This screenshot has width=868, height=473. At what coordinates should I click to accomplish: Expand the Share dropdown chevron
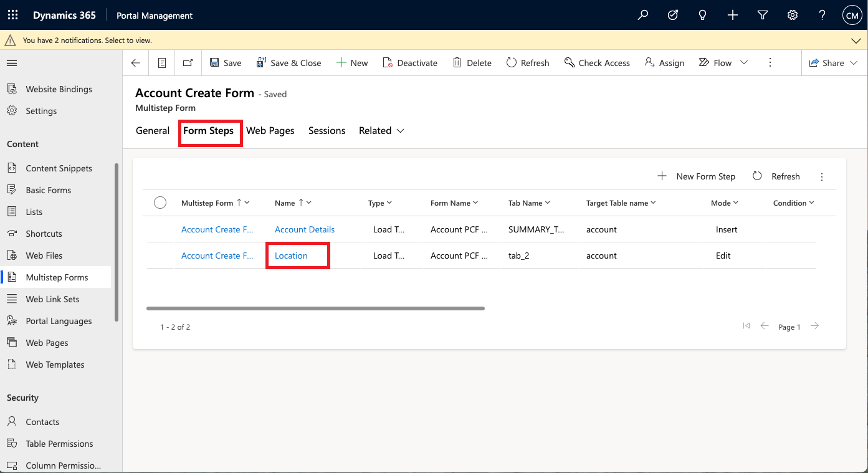coord(854,63)
